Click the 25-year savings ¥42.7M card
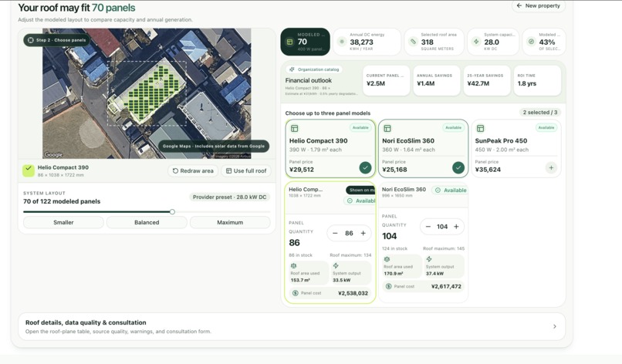 point(487,80)
